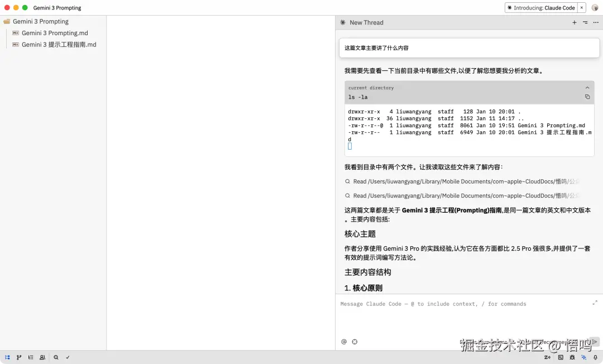The image size is (603, 364).
Task: Open the Debugger panel bug icon
Action: coord(572,357)
